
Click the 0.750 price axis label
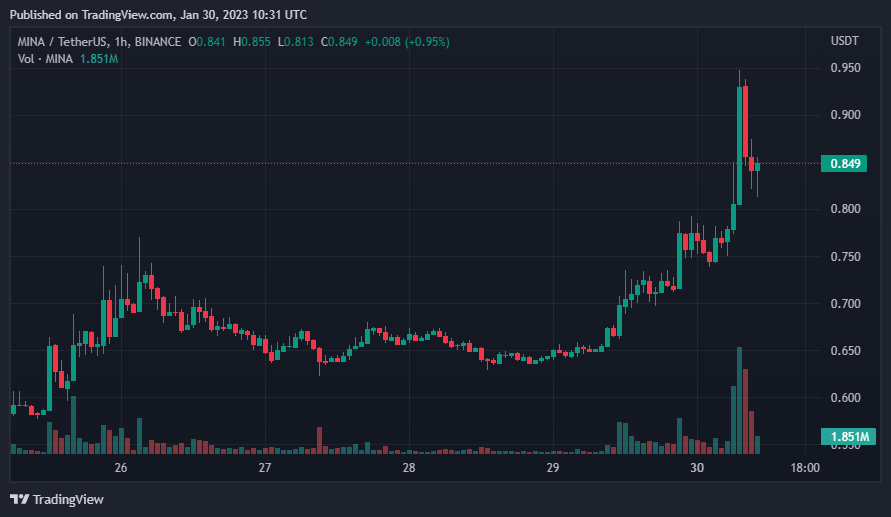coord(846,257)
